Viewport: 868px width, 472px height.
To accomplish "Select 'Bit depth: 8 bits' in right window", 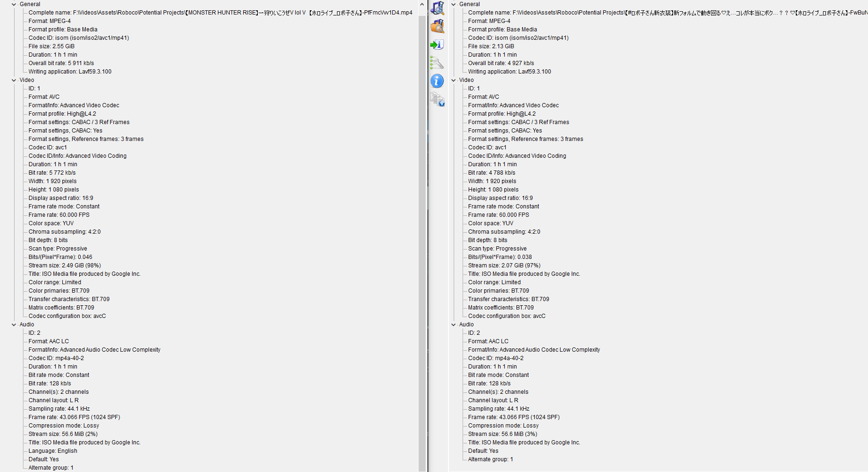I will (x=488, y=240).
